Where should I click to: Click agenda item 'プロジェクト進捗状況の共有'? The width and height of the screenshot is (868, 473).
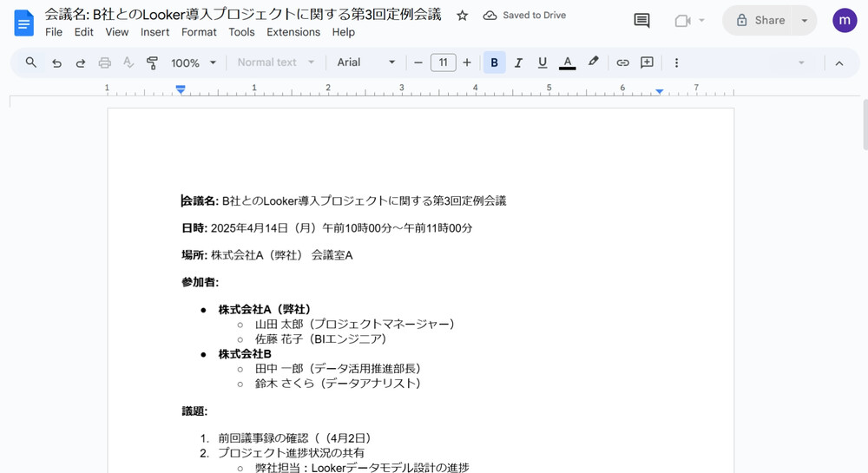[291, 453]
